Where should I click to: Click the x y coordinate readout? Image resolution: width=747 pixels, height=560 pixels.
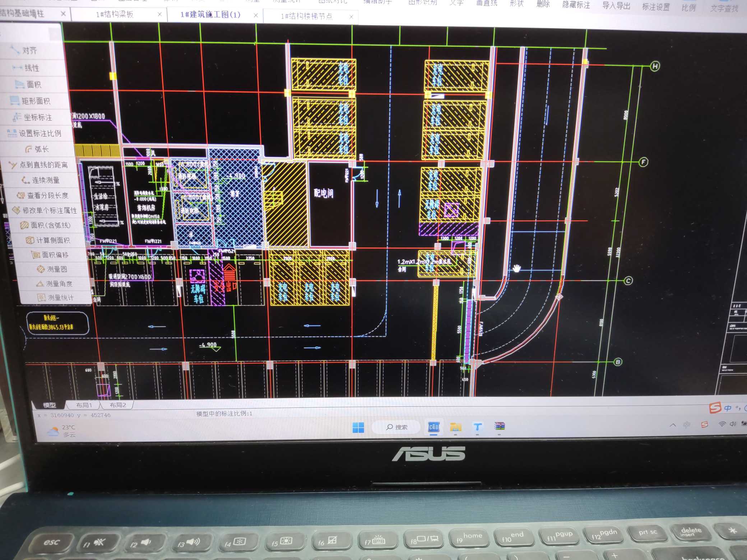[74, 415]
